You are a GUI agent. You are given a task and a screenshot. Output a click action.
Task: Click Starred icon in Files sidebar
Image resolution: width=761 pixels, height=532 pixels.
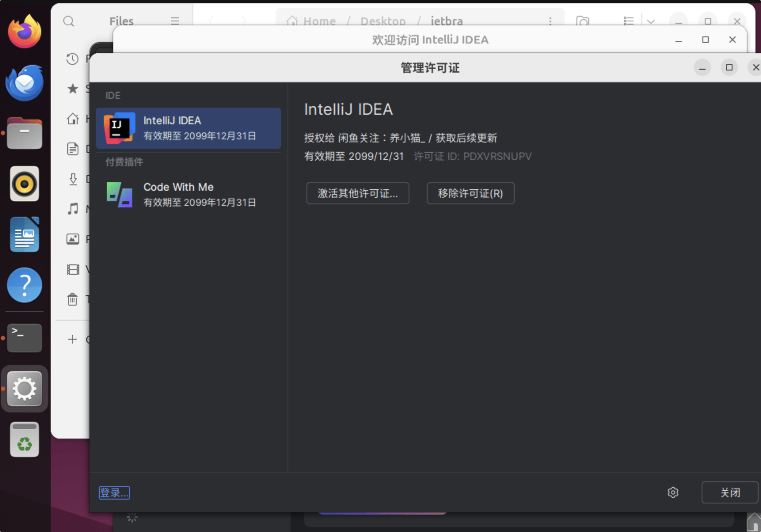point(72,89)
